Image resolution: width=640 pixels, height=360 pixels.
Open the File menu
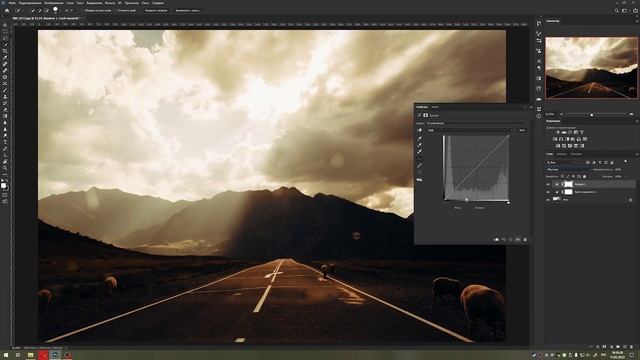12,3
